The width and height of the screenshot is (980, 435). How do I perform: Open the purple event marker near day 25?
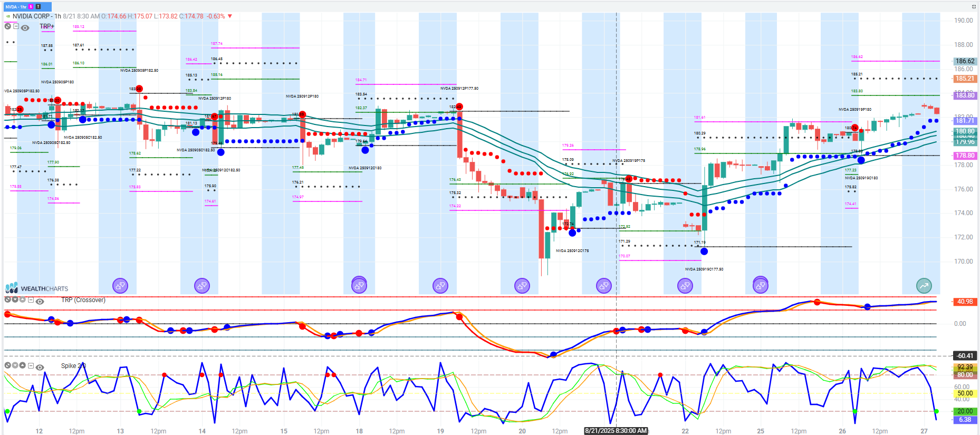(x=761, y=286)
